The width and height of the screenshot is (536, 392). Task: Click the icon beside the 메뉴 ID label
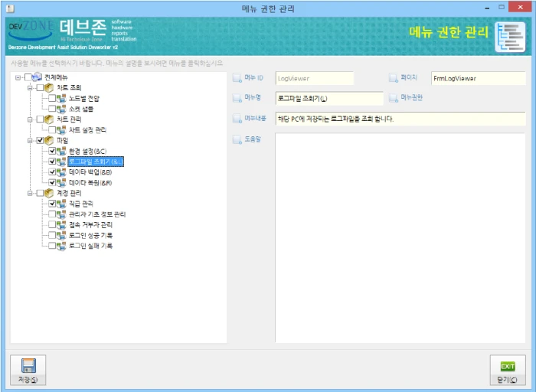[x=237, y=78]
